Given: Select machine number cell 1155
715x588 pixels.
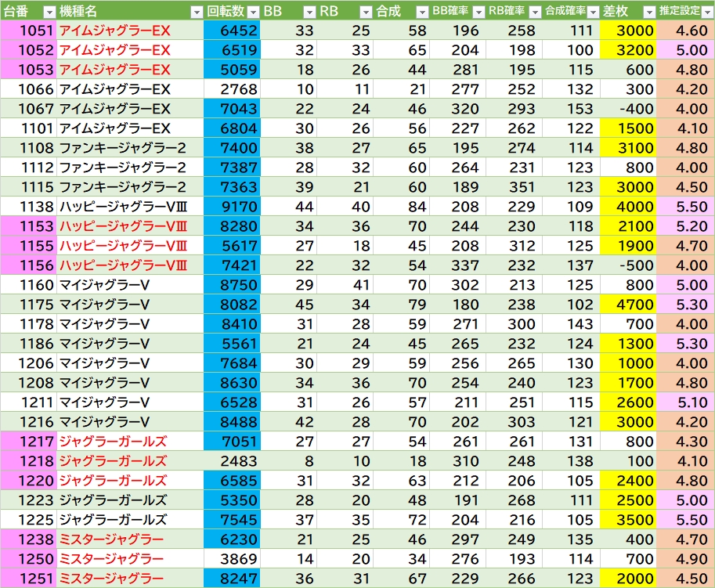Looking at the screenshot, I should (x=28, y=246).
